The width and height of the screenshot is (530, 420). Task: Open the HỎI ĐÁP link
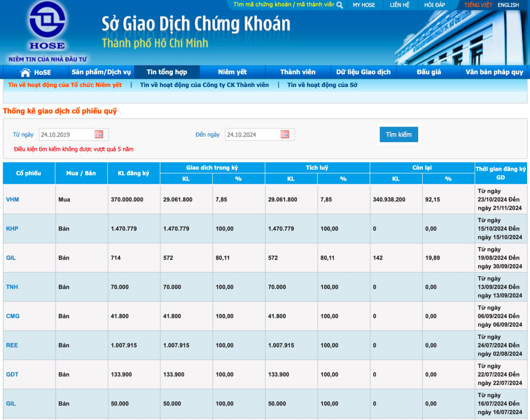(434, 5)
